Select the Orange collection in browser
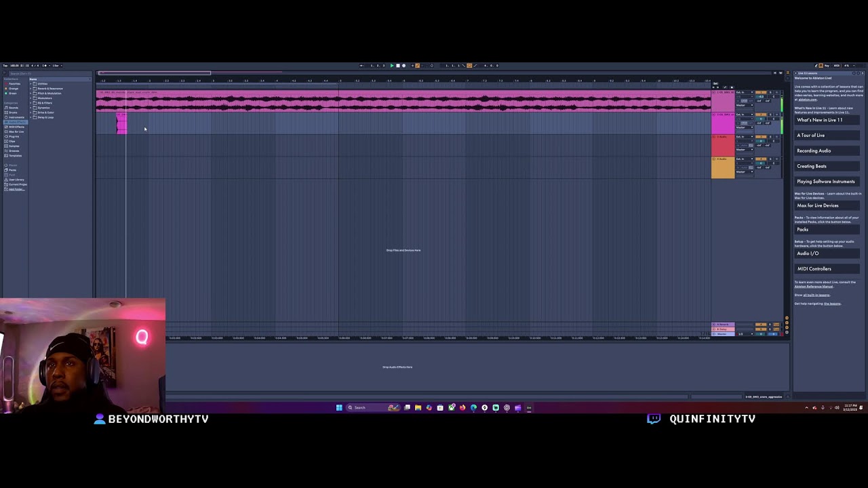This screenshot has height=488, width=868. tap(14, 89)
